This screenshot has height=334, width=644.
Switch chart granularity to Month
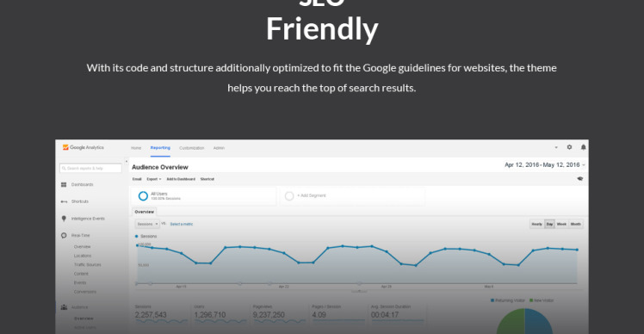point(576,225)
